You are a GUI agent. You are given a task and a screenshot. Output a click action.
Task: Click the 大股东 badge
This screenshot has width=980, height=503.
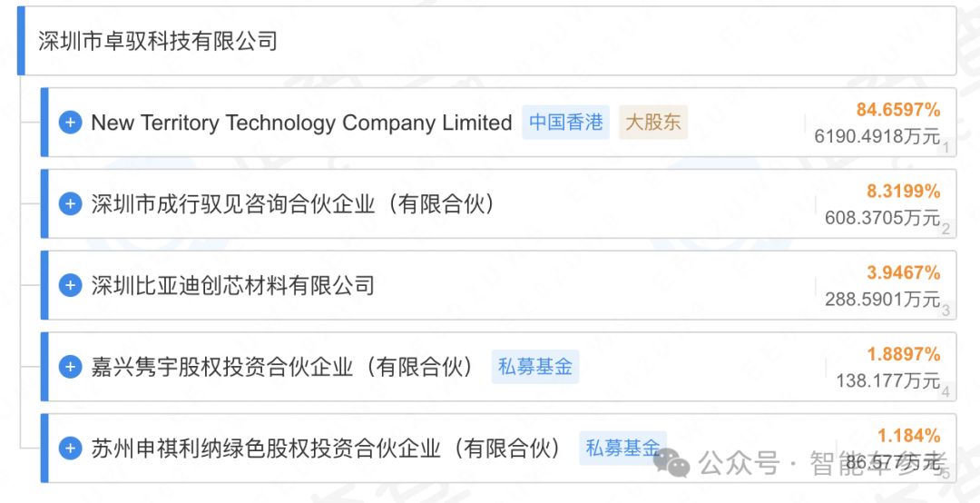pos(653,122)
